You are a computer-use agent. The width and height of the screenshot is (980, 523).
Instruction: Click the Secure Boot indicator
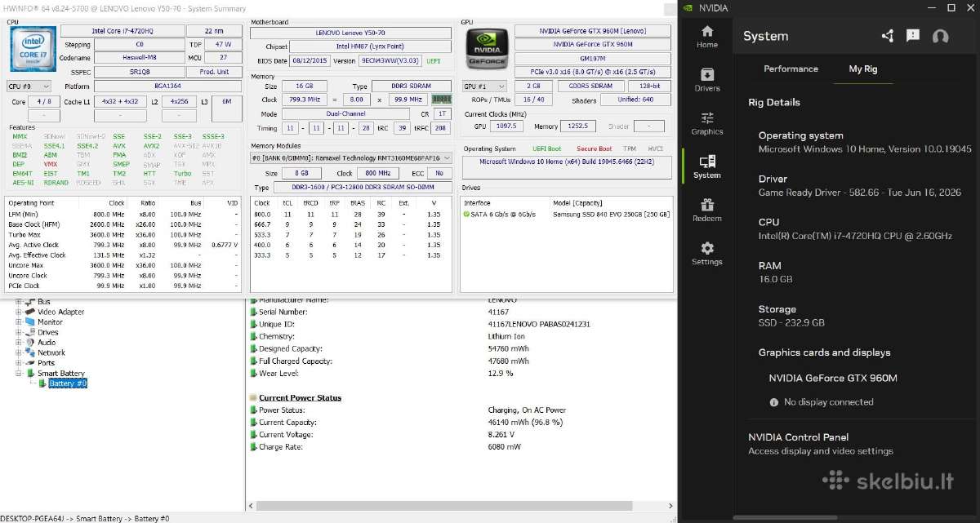[595, 148]
